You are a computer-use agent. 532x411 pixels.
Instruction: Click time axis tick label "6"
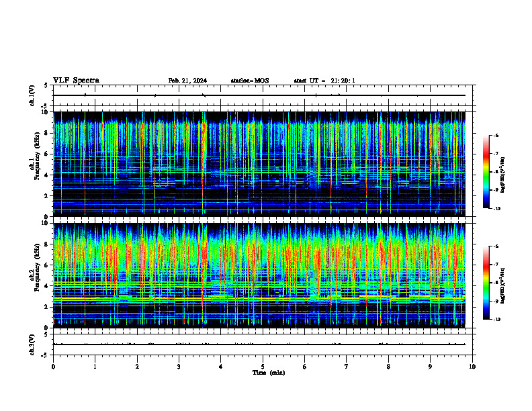(x=305, y=367)
